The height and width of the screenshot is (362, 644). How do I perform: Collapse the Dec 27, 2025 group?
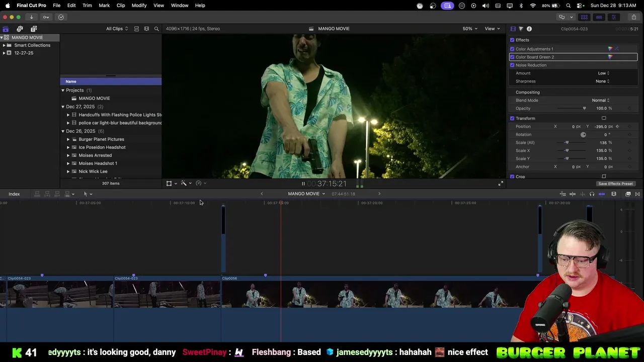click(63, 107)
